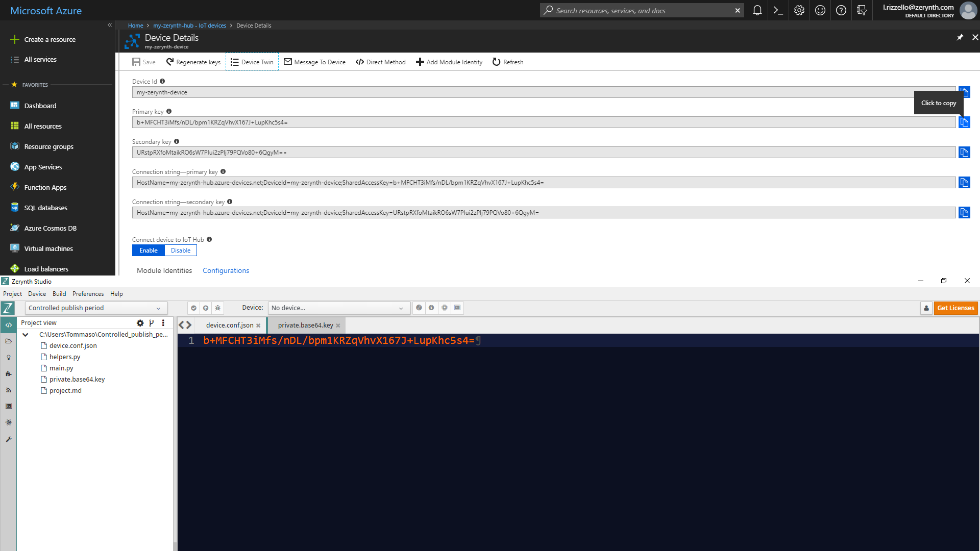The image size is (980, 551).
Task: Open Zerynth Help menu
Action: [116, 293]
